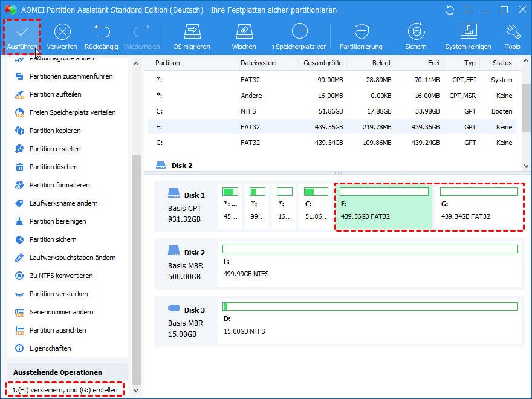Click the Rückgängig undo icon
The image size is (532, 399).
[102, 31]
